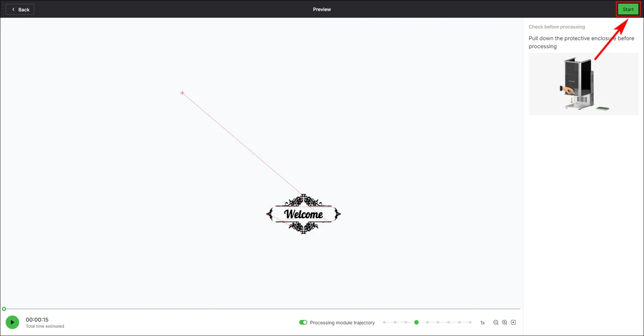Image resolution: width=644 pixels, height=336 pixels.
Task: Click the 'Processing module trajectory' label text
Action: click(342, 323)
